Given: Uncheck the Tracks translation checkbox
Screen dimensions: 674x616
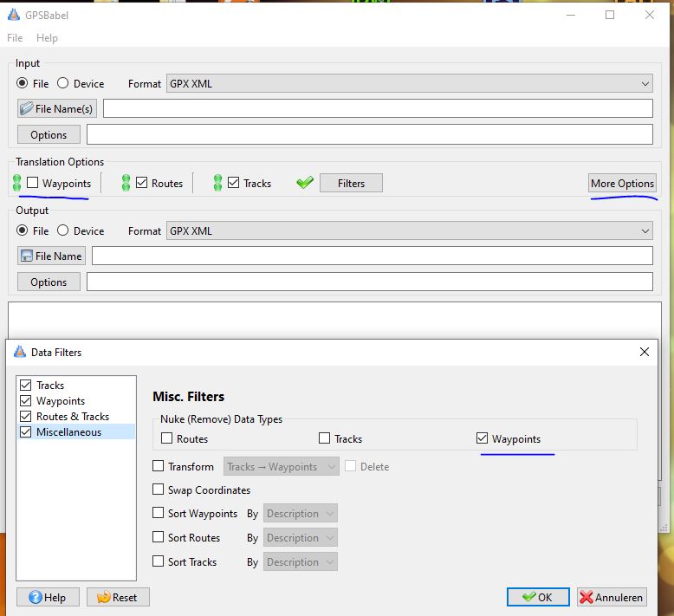Looking at the screenshot, I should coord(233,183).
